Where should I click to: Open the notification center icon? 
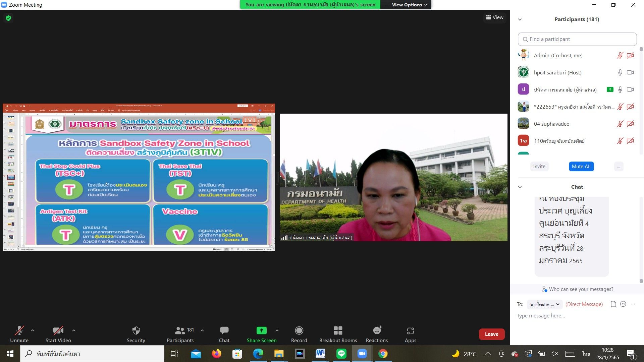[x=631, y=354]
